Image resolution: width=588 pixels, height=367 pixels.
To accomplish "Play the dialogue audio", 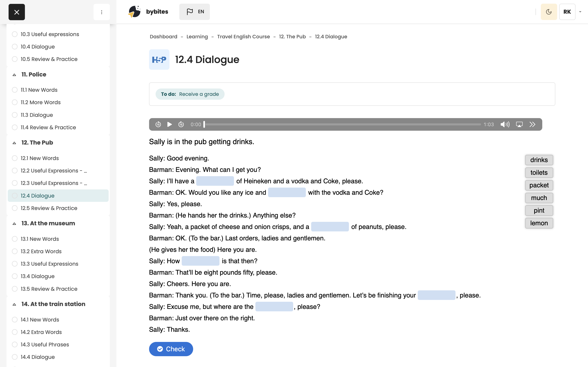I will pyautogui.click(x=170, y=125).
